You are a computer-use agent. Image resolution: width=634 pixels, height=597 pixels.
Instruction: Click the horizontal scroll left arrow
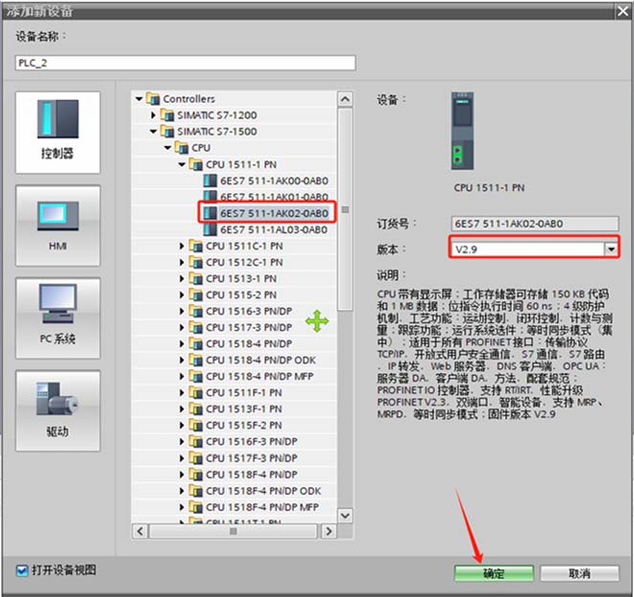(x=140, y=531)
